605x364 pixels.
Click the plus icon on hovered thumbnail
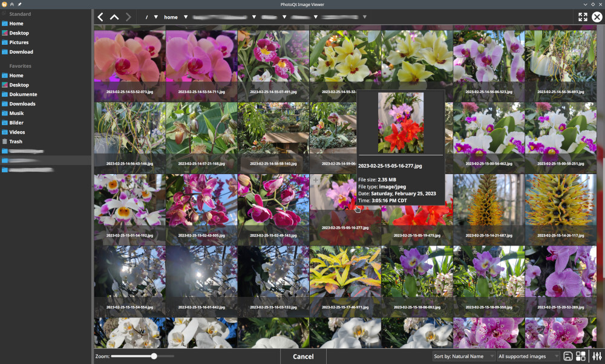pos(316,180)
